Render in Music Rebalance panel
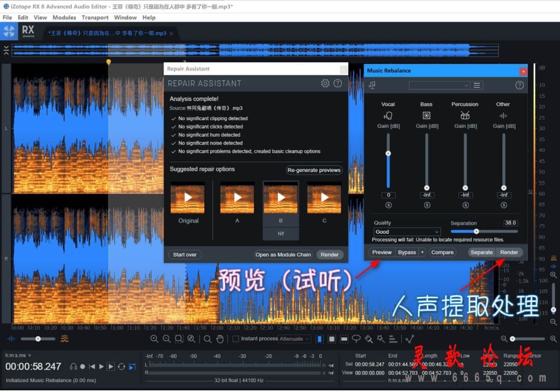Screen dimensions: 560x392 pyautogui.click(x=509, y=252)
